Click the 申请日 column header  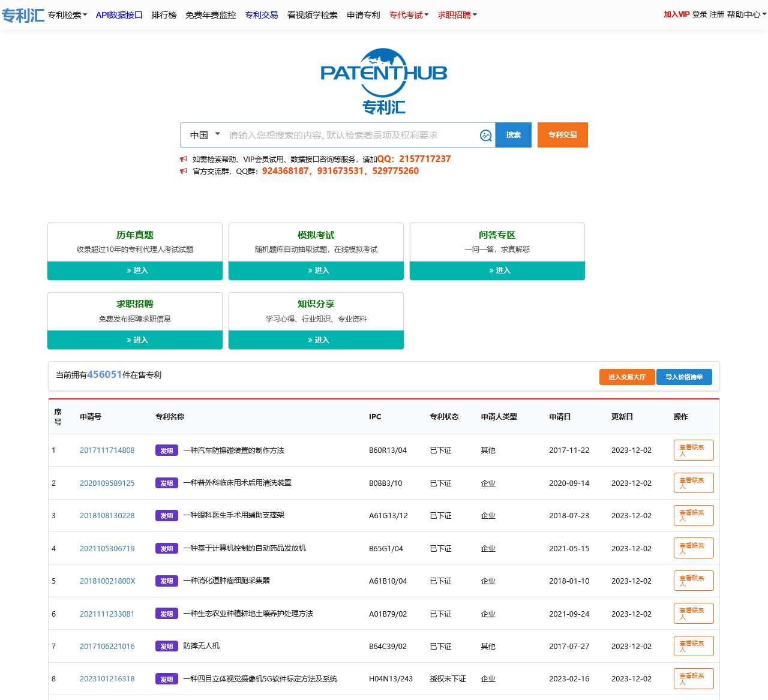click(x=560, y=417)
